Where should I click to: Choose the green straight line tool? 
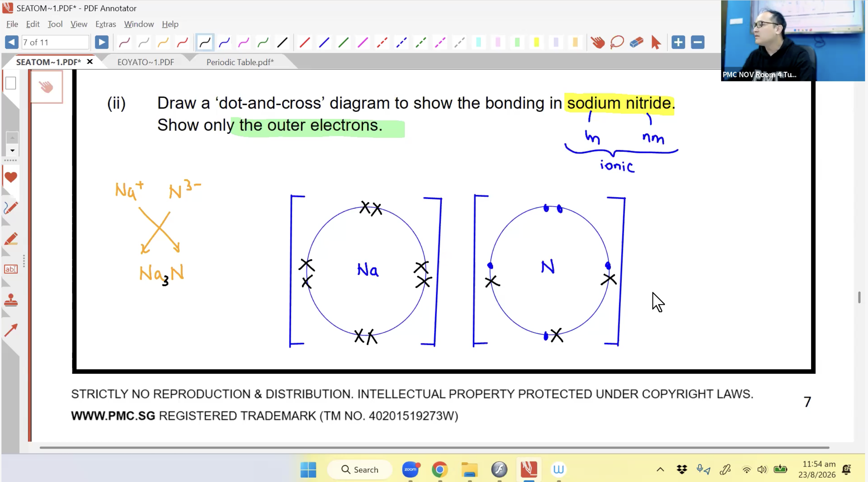tap(344, 43)
